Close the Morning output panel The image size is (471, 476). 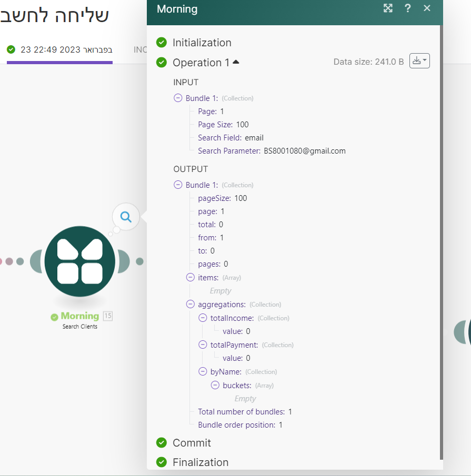click(x=427, y=8)
